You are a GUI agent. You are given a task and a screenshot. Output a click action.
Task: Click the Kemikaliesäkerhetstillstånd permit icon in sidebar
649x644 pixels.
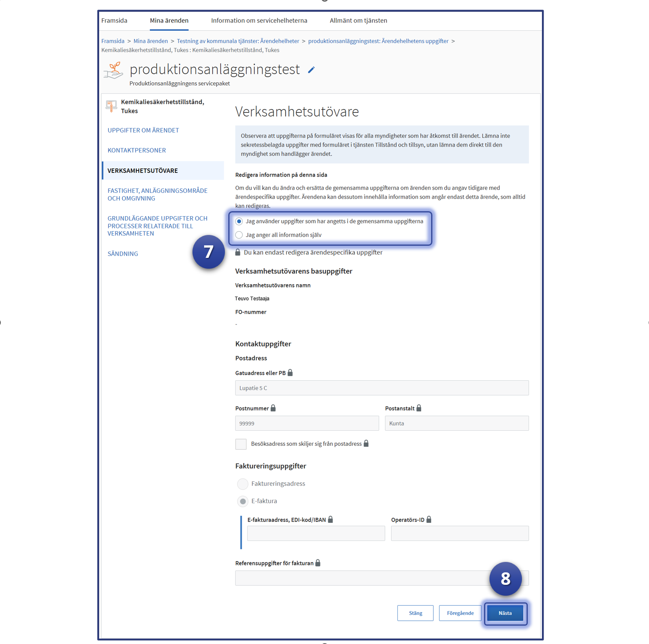pos(111,106)
